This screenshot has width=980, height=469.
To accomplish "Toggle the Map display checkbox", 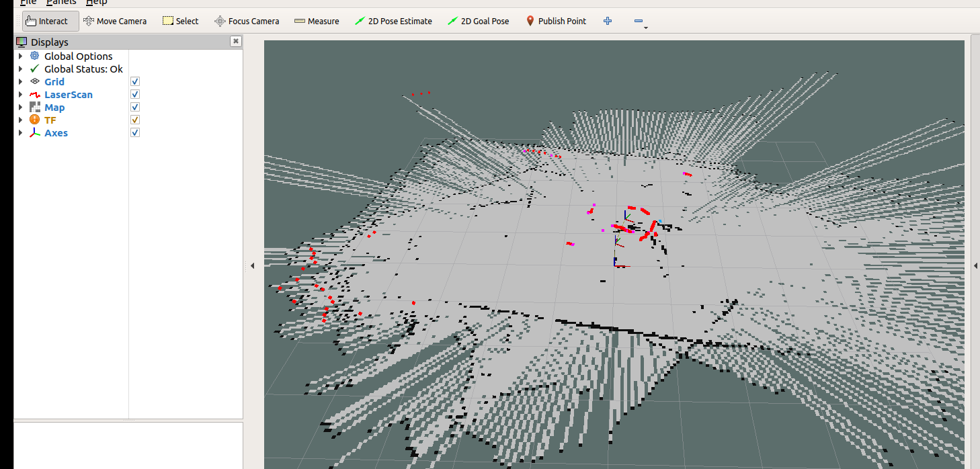I will (x=135, y=108).
